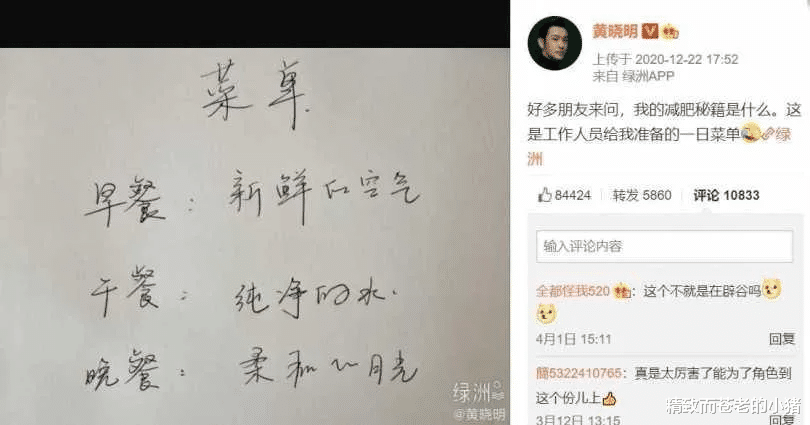Focus the 输入评论内容 comment field

664,246
